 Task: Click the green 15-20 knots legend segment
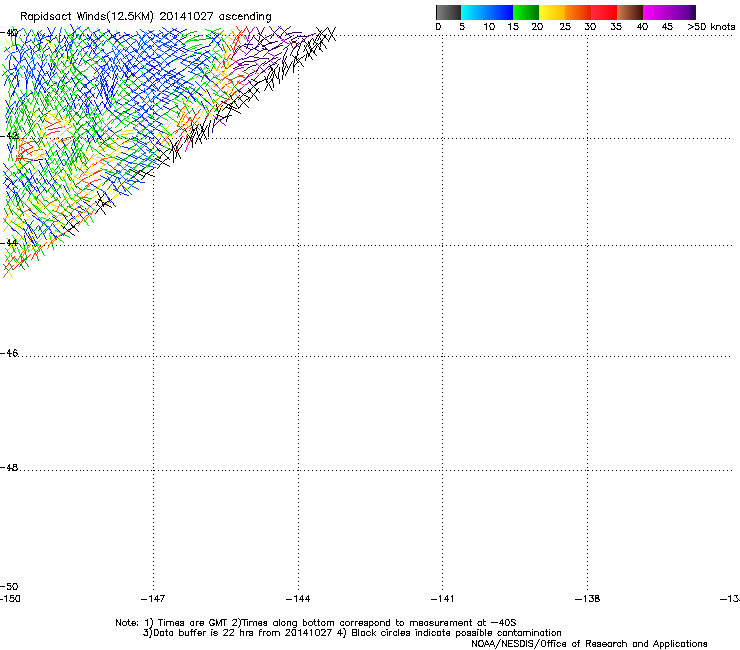(526, 12)
